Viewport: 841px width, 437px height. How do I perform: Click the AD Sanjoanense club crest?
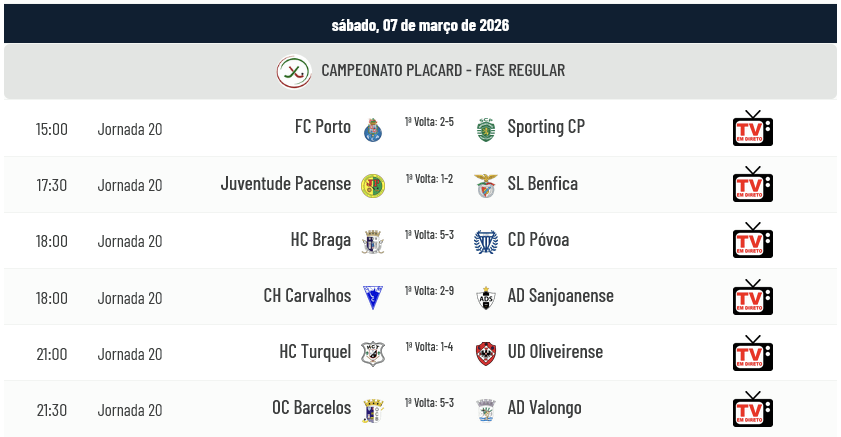point(486,297)
